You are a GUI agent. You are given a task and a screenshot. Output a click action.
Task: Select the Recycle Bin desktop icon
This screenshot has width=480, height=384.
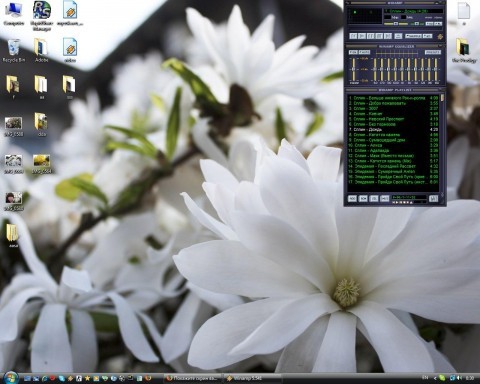pyautogui.click(x=14, y=51)
